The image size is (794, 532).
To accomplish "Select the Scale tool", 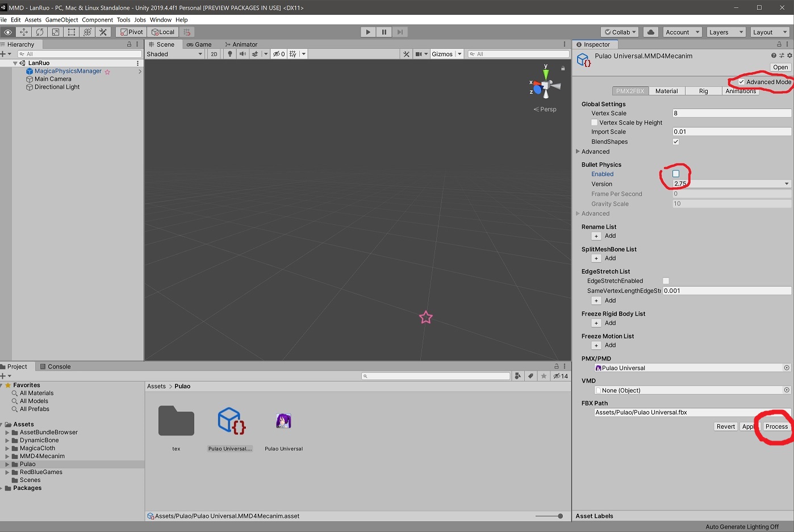I will [x=55, y=32].
